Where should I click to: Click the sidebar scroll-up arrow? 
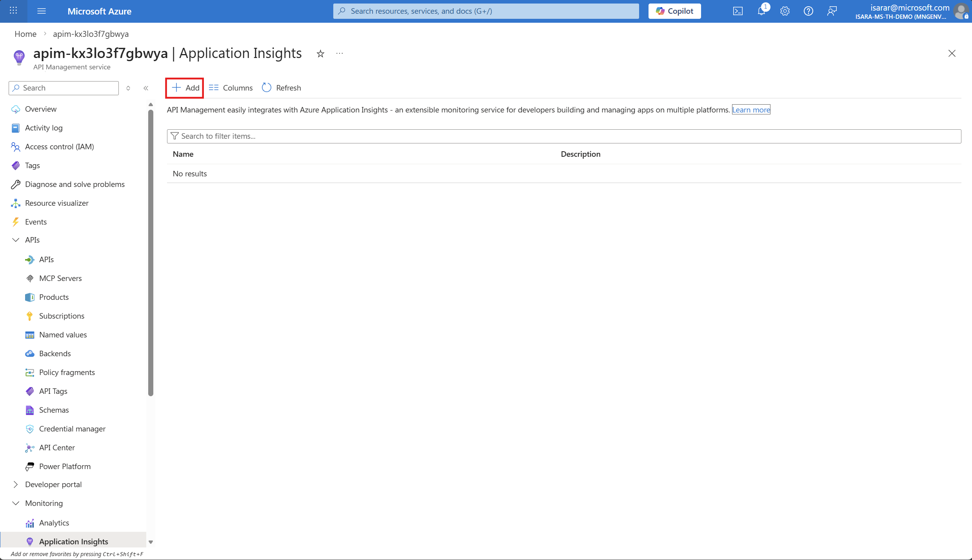[x=151, y=105]
